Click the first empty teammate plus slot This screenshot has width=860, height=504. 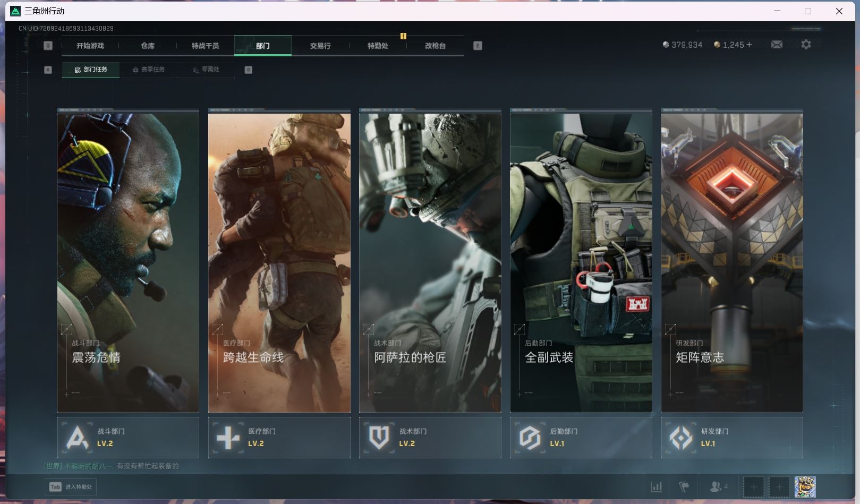[x=753, y=486]
